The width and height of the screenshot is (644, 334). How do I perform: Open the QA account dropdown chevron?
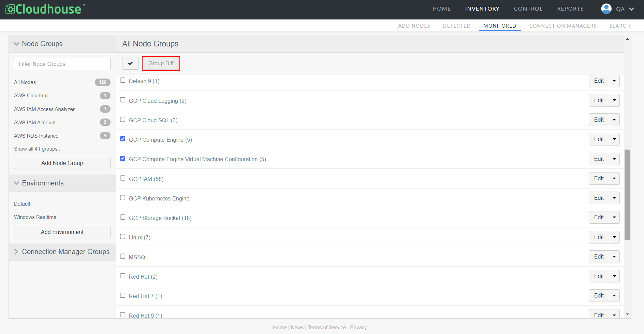631,9
